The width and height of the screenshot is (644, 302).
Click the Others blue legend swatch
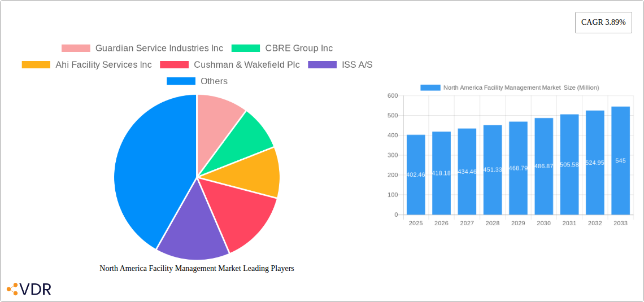[181, 81]
